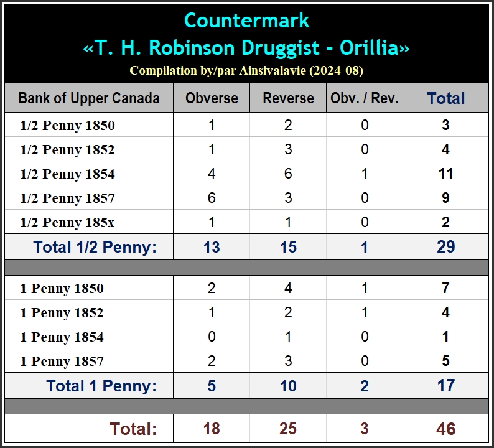Select the 'Obv. / Rev.' column header
This screenshot has height=448, width=494.
365,98
